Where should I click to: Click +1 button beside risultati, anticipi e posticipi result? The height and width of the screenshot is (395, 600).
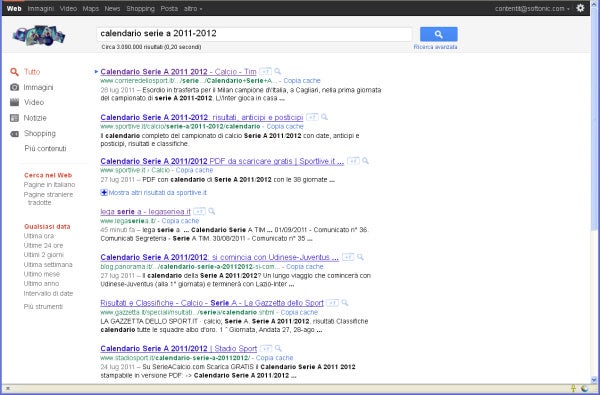pyautogui.click(x=312, y=117)
